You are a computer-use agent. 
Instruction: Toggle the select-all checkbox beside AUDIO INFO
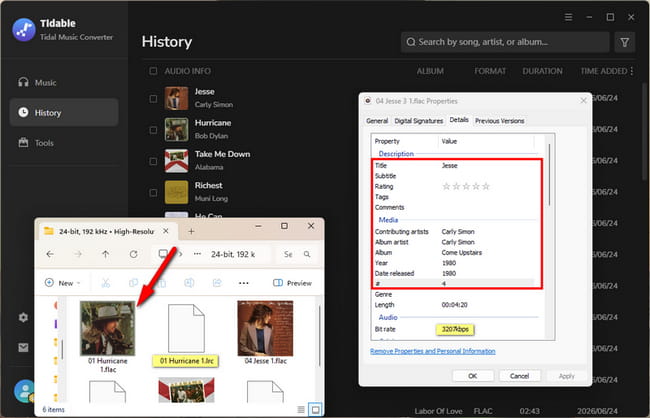(x=153, y=71)
